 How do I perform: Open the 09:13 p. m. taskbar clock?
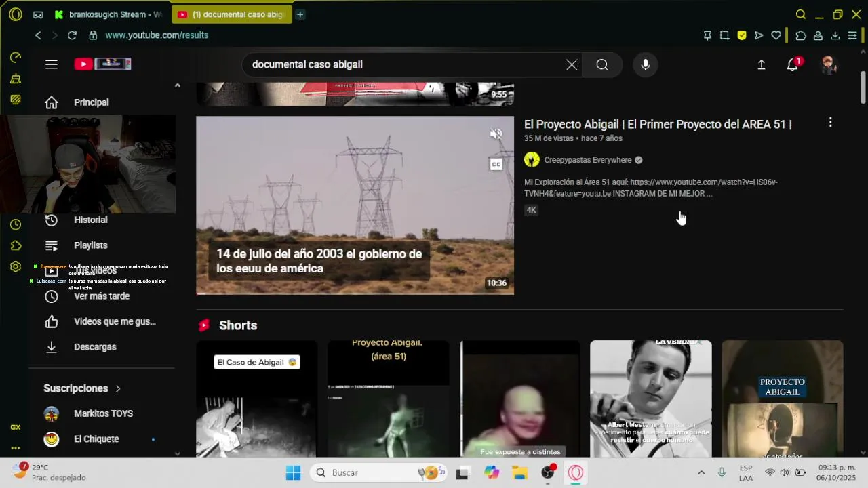(836, 472)
